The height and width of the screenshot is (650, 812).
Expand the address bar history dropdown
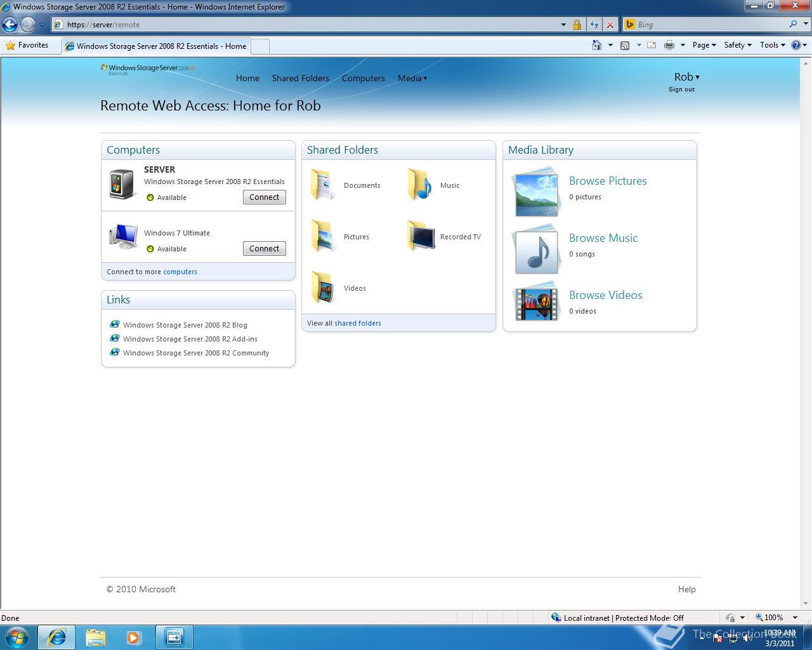(563, 25)
